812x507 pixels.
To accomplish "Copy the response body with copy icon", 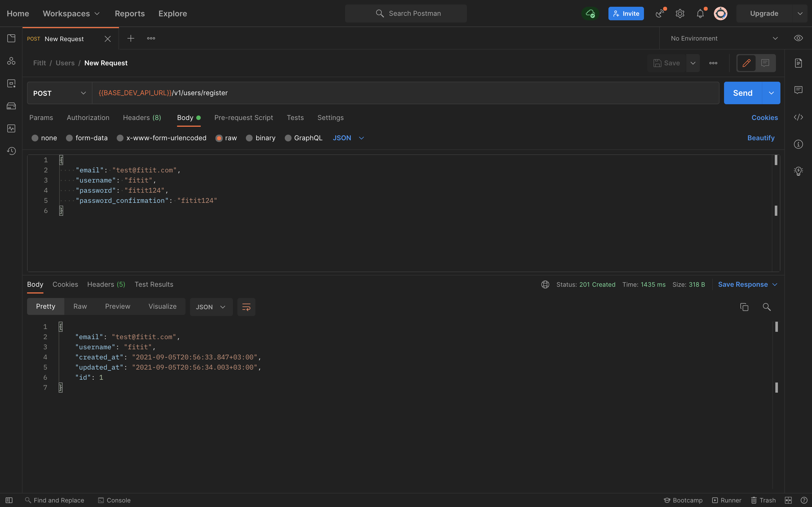I will [x=744, y=307].
